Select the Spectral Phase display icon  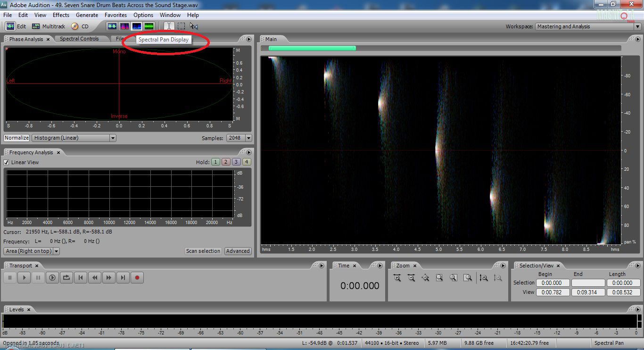tap(149, 26)
